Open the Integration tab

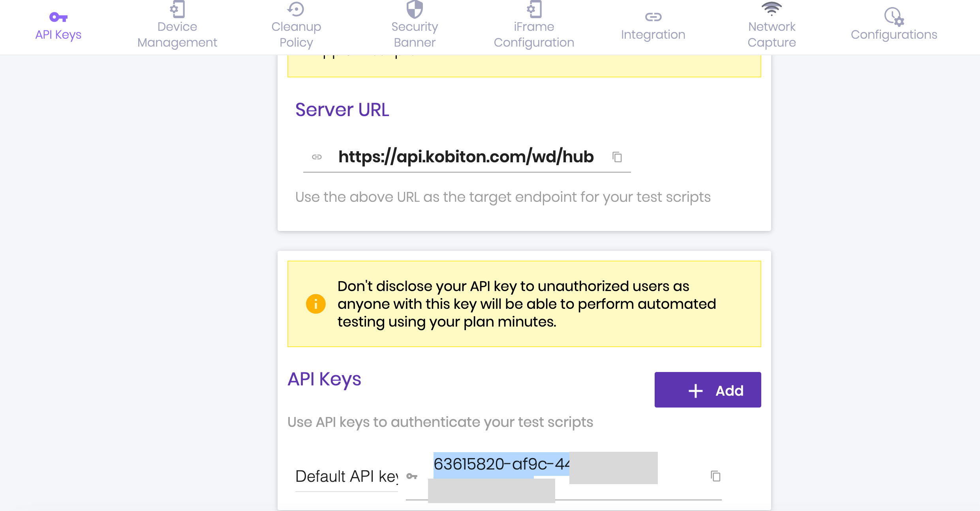(653, 27)
